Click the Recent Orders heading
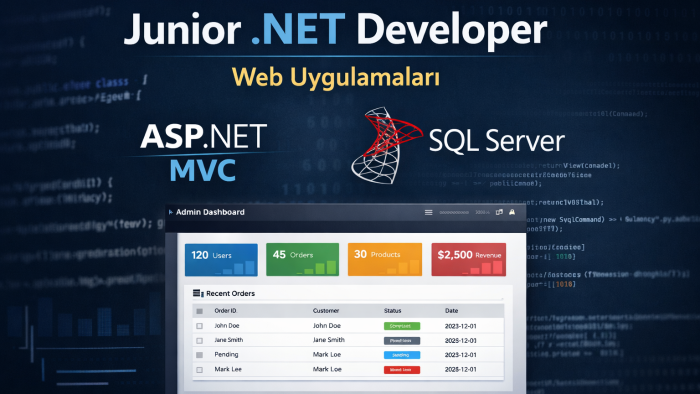This screenshot has width=700, height=394. click(230, 293)
